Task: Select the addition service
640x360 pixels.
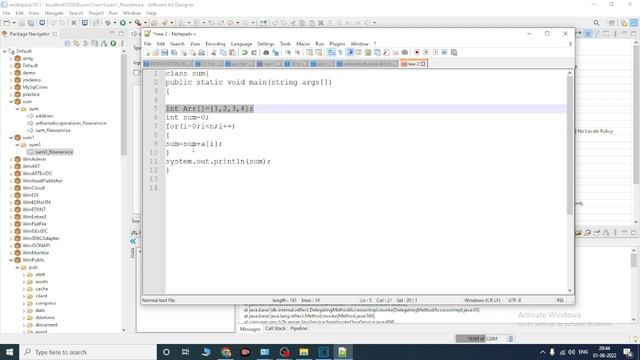Action: tap(44, 116)
